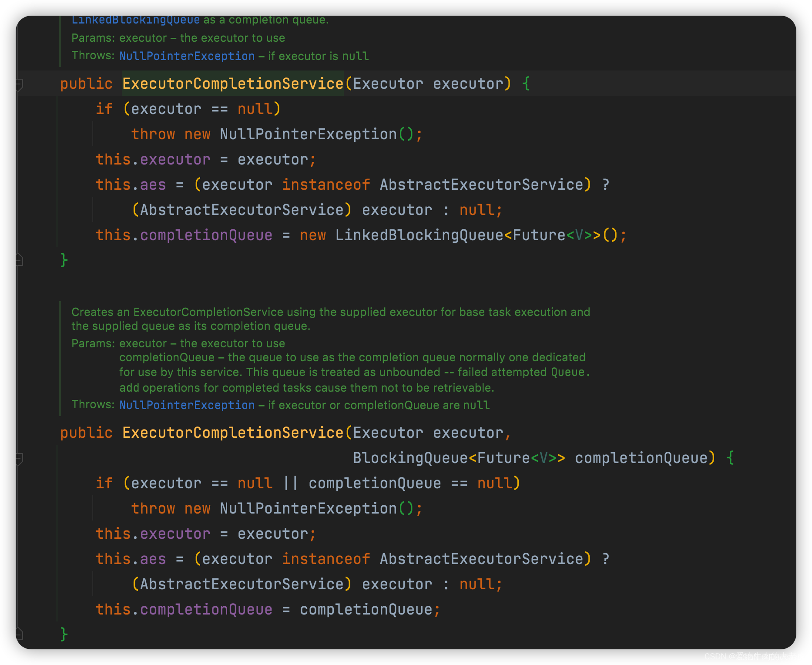Click 'completionQueue – the queue to use' doc line

tap(352, 357)
